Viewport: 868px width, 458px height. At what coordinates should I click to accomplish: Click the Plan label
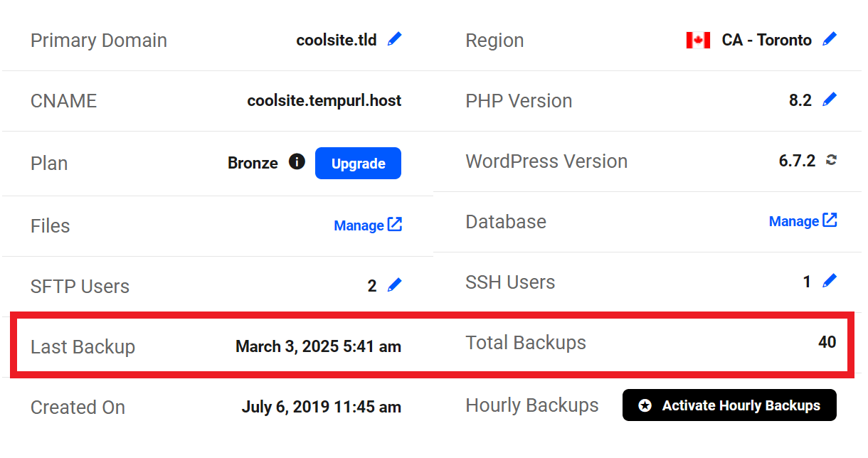click(x=49, y=164)
